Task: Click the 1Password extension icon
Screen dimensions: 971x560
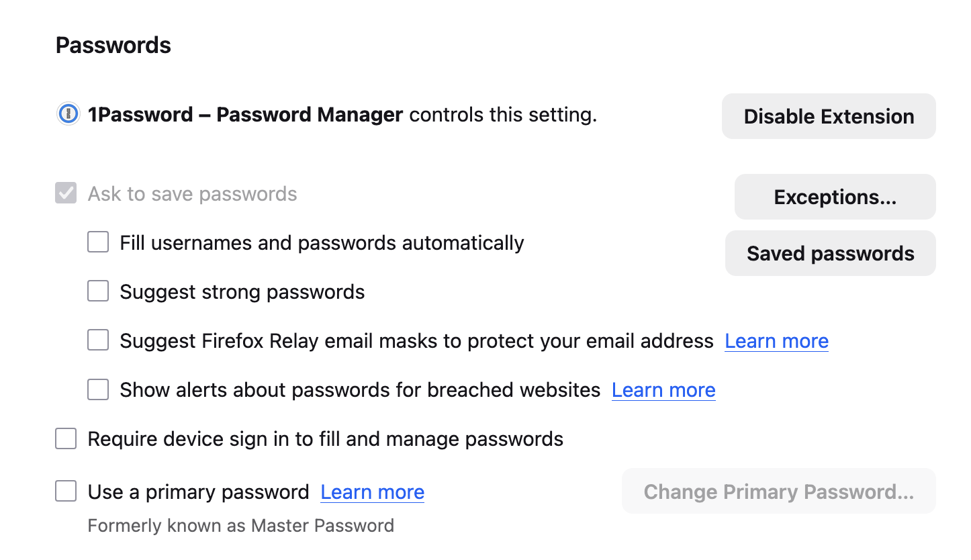Action: (66, 115)
